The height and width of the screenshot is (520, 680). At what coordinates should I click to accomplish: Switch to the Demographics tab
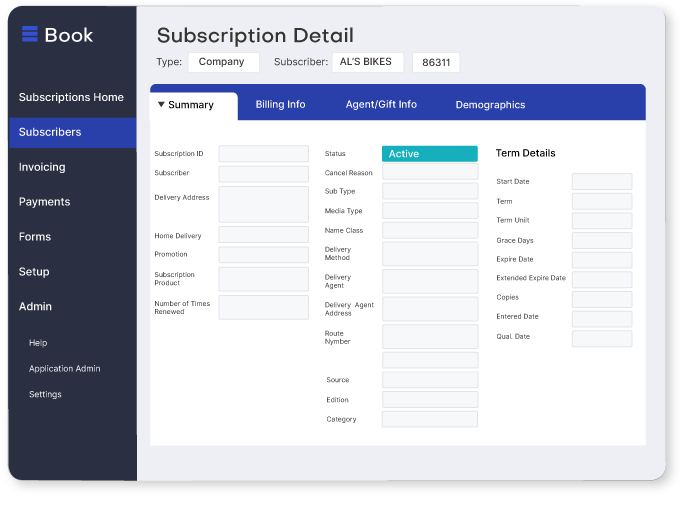(490, 105)
